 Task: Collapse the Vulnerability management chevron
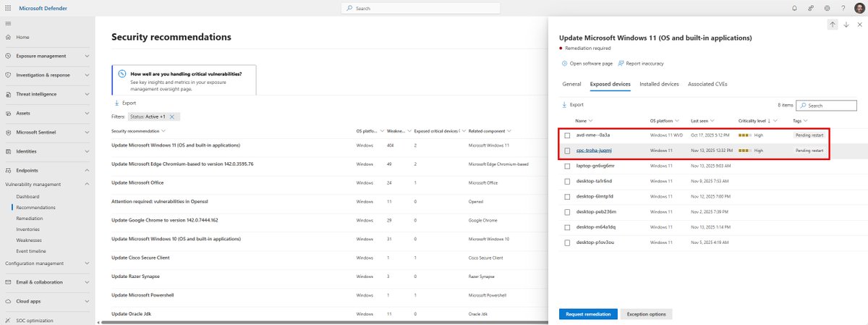(87, 185)
